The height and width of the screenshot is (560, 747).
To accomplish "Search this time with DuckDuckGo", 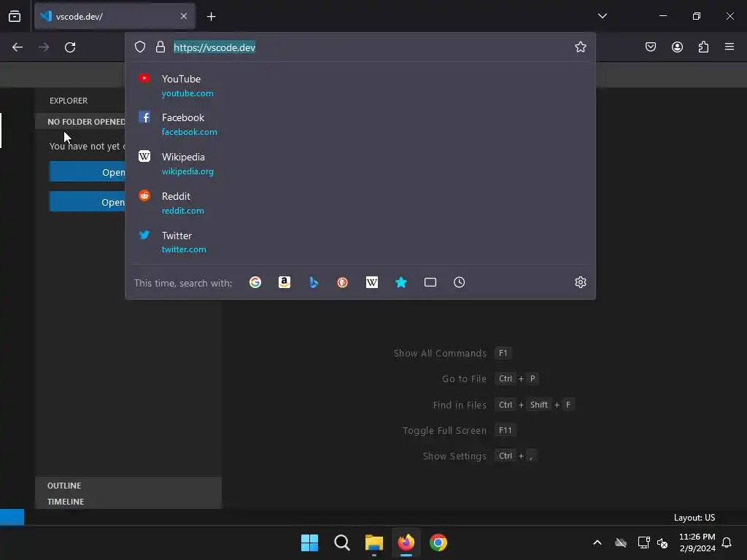I will tap(343, 282).
